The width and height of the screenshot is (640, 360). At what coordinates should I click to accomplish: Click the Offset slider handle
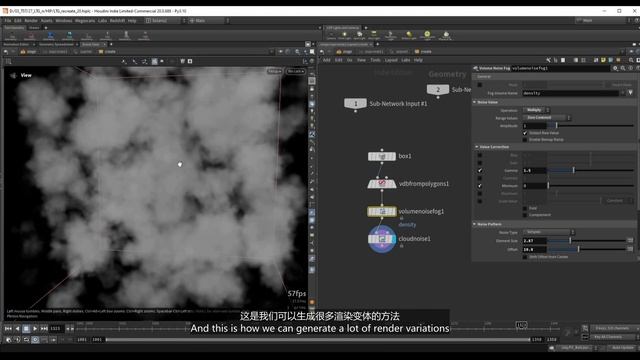[x=578, y=249]
